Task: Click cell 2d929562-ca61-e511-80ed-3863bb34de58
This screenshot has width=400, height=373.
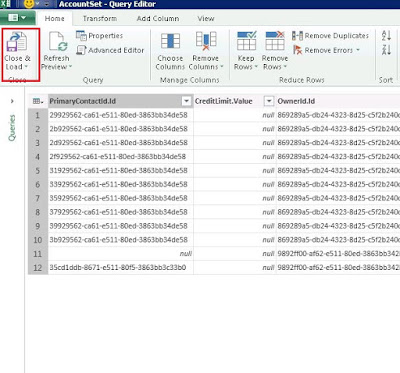Action: tap(121, 143)
